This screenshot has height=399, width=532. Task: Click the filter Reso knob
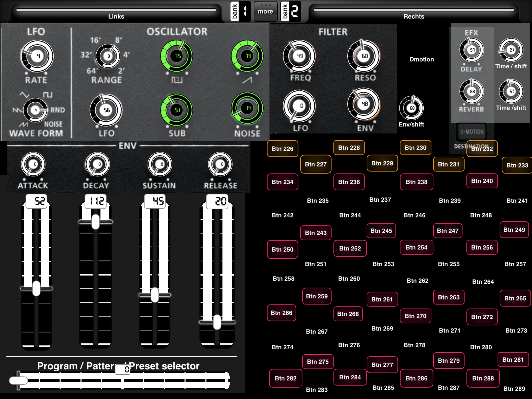(364, 56)
